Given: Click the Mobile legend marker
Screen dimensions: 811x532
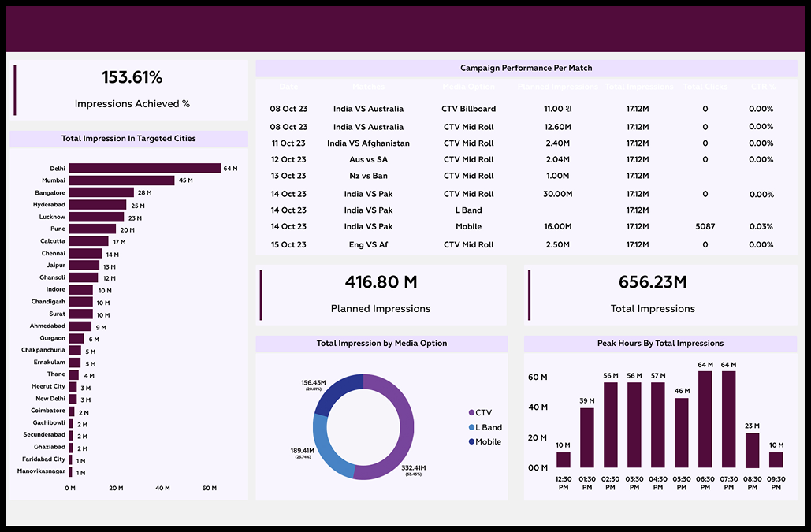Looking at the screenshot, I should point(472,441).
